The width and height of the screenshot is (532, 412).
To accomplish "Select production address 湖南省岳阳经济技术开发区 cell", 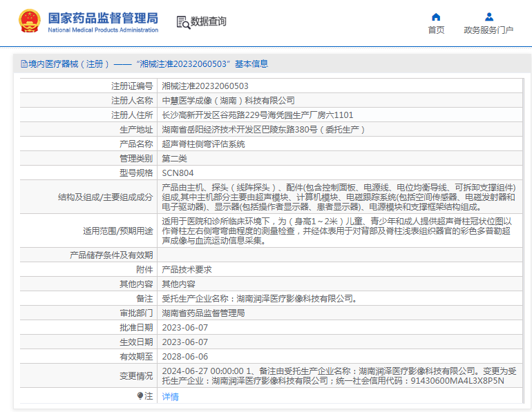I will click(263, 130).
